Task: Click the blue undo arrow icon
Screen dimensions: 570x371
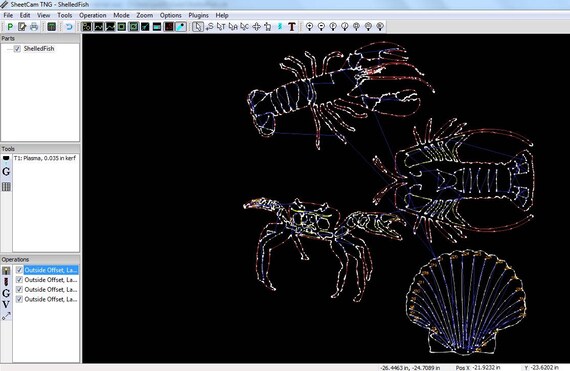Action: click(x=68, y=27)
